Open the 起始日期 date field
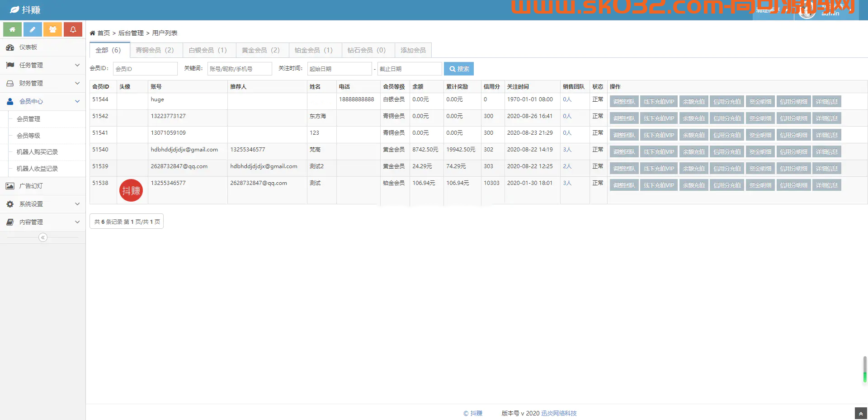Image resolution: width=868 pixels, height=420 pixels. click(340, 69)
